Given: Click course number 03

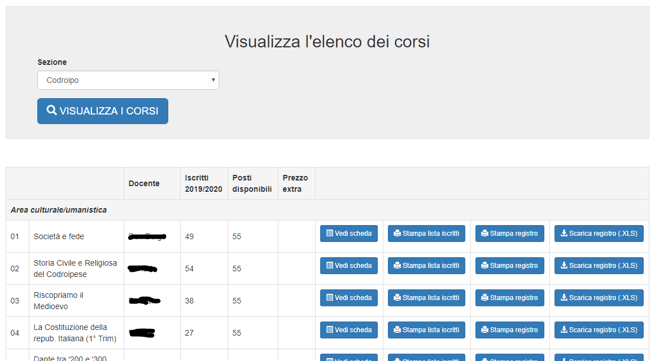Looking at the screenshot, I should 15,301.
